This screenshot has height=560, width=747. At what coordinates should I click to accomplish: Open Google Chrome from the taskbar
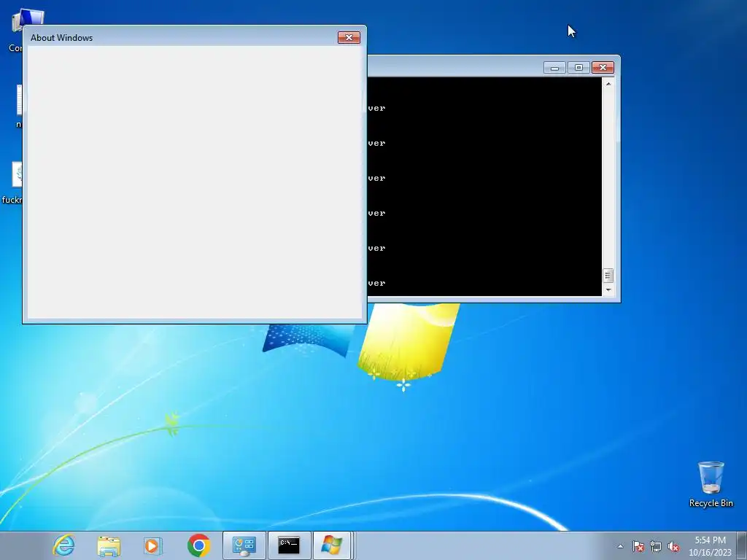(198, 545)
